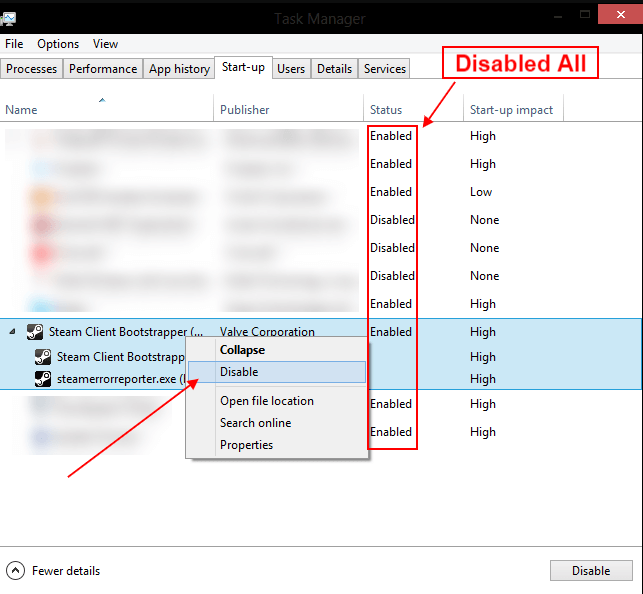
Task: Open the View menu
Action: 105,44
